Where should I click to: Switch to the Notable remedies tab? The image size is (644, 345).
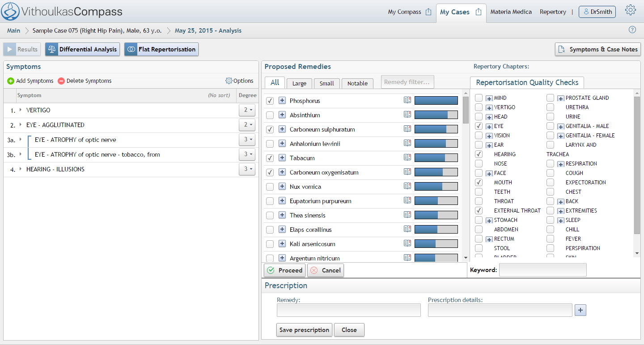click(x=357, y=83)
